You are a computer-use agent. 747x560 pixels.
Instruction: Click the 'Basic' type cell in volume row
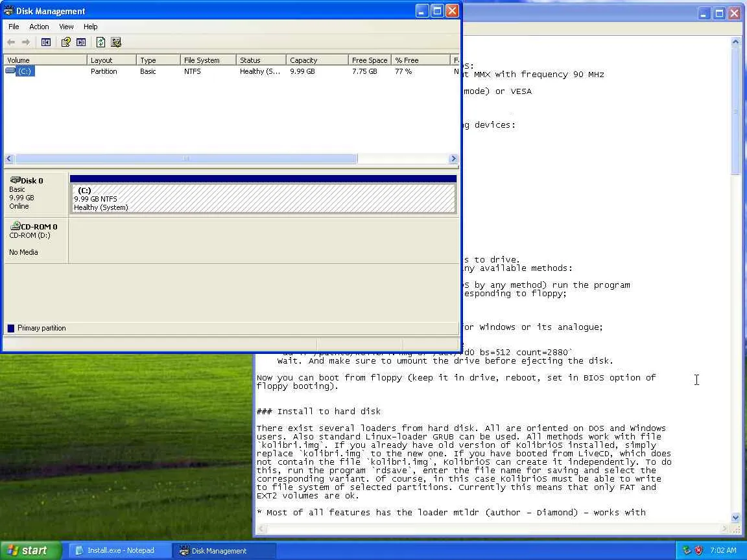[x=148, y=71]
